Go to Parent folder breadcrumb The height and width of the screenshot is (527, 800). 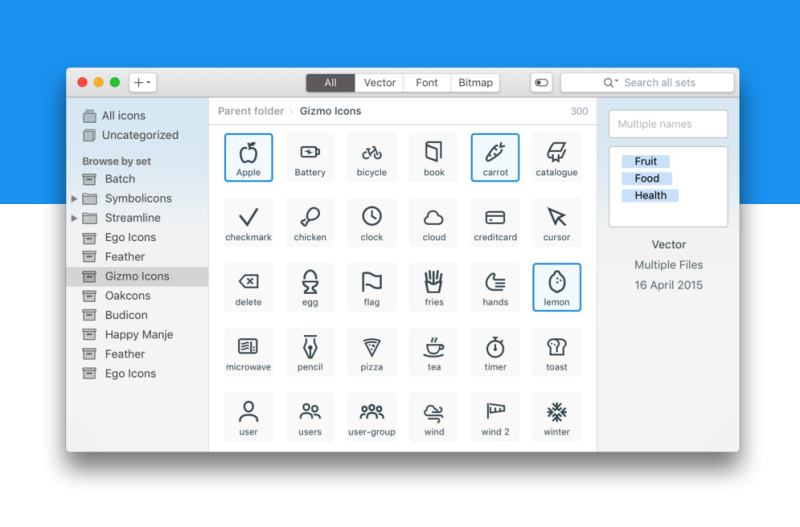tap(250, 111)
